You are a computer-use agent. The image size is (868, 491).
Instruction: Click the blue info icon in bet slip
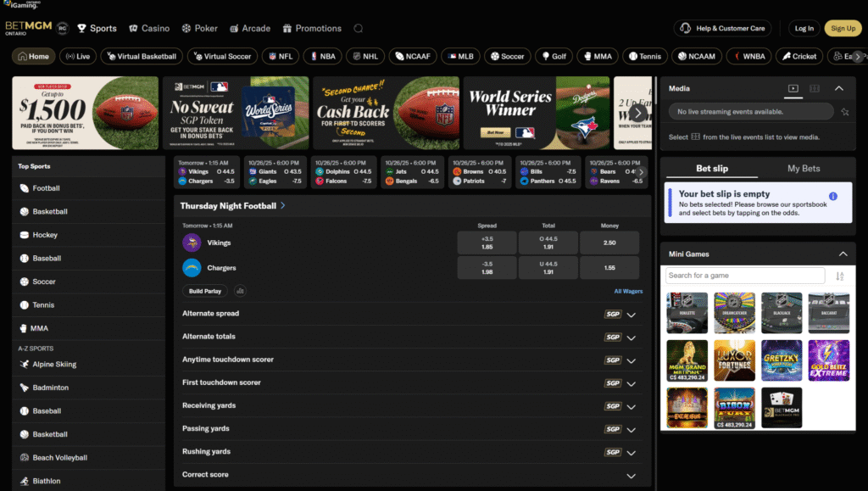(833, 196)
